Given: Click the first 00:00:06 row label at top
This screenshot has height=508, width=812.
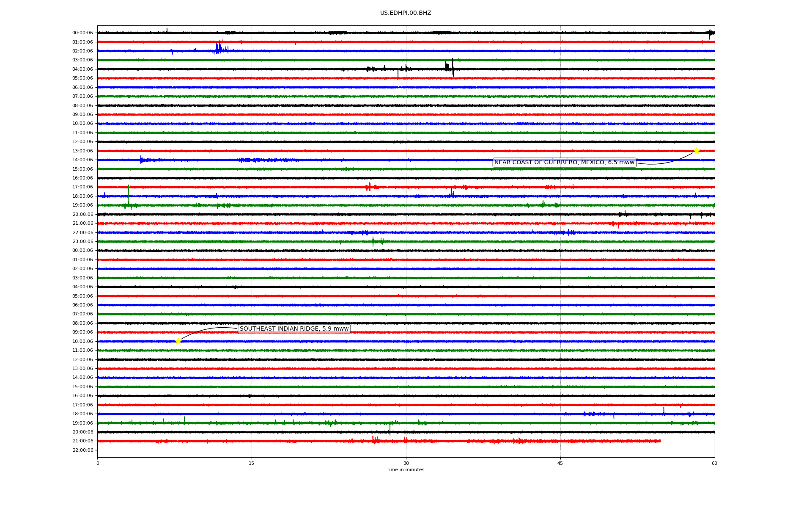Looking at the screenshot, I should coord(82,33).
